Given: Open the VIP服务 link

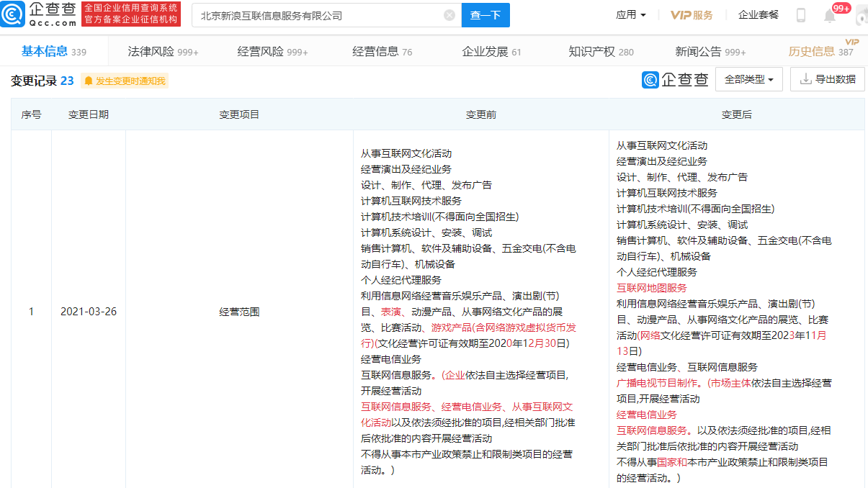Looking at the screenshot, I should pyautogui.click(x=692, y=15).
